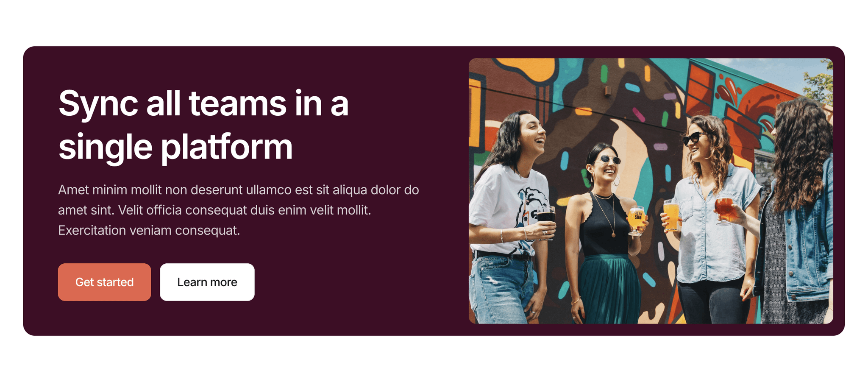Click the amber beer in stemmed glass

coord(723,210)
